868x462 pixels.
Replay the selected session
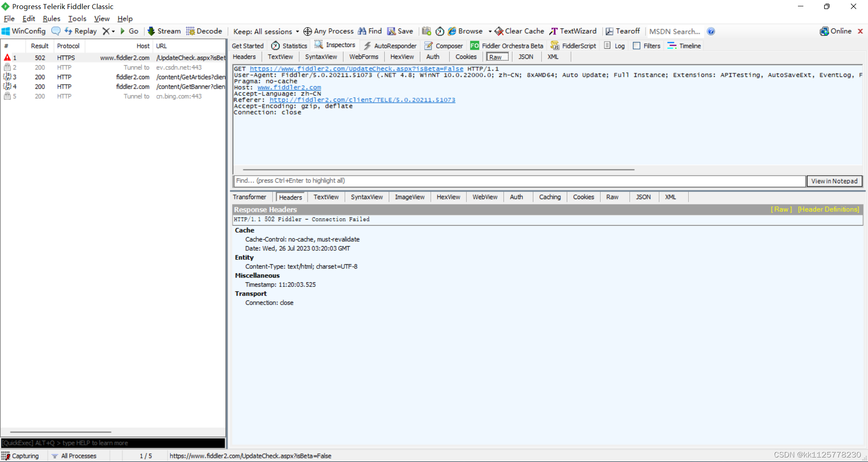[x=80, y=31]
